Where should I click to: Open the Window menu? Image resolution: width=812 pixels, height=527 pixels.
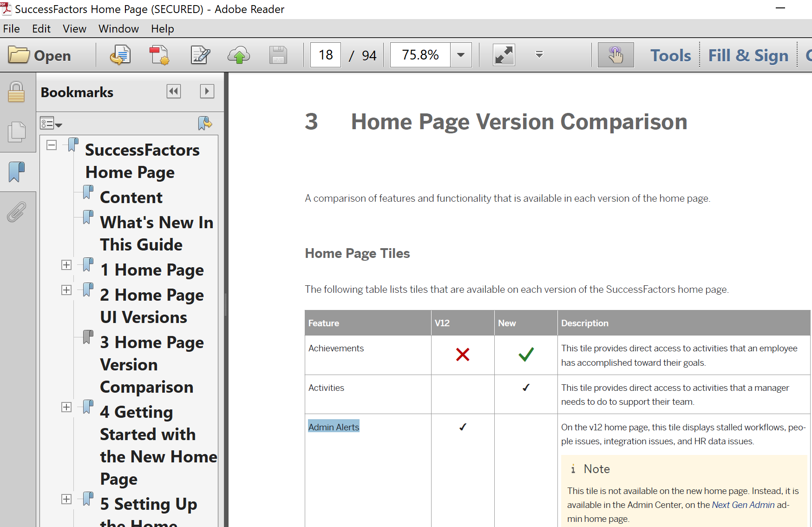118,29
